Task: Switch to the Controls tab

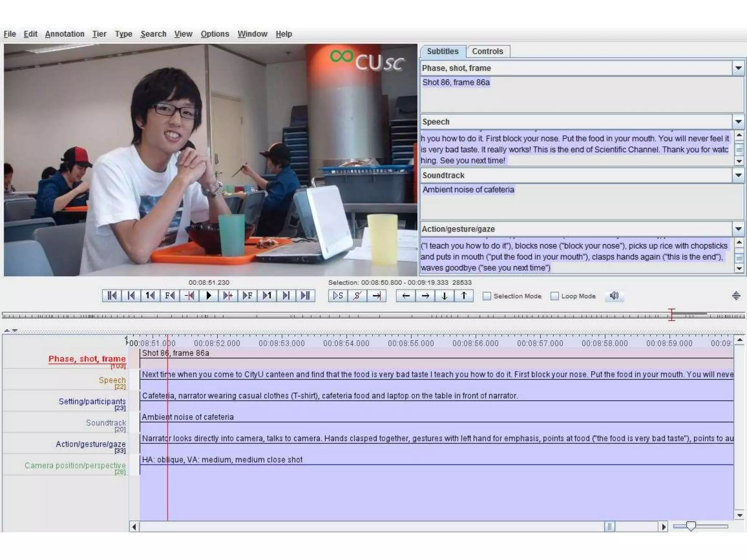Action: [x=487, y=51]
